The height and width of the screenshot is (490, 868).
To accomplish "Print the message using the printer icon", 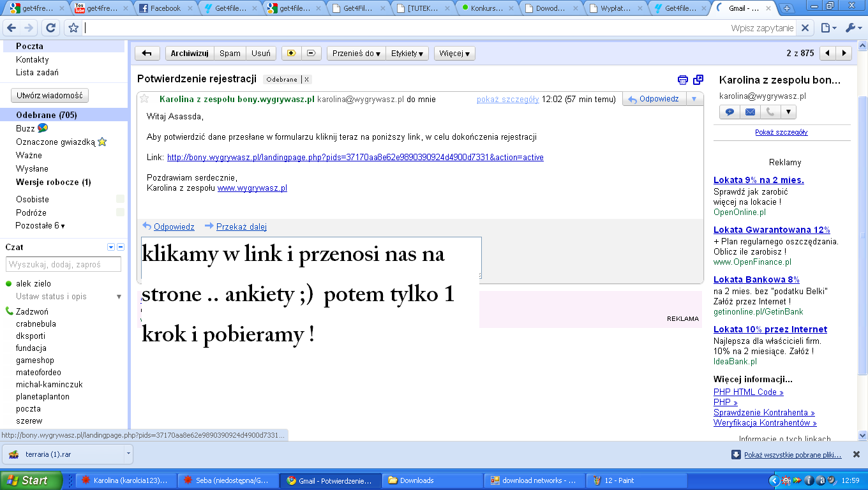I will [682, 80].
